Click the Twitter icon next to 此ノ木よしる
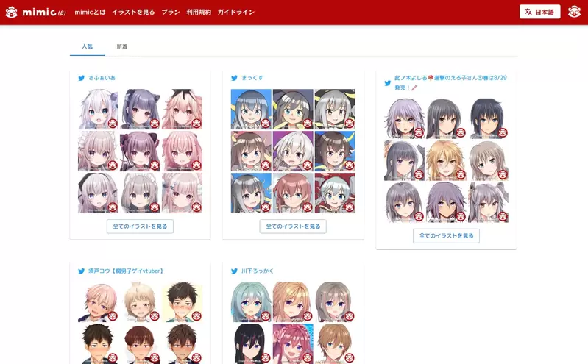This screenshot has width=588, height=364. click(x=388, y=82)
